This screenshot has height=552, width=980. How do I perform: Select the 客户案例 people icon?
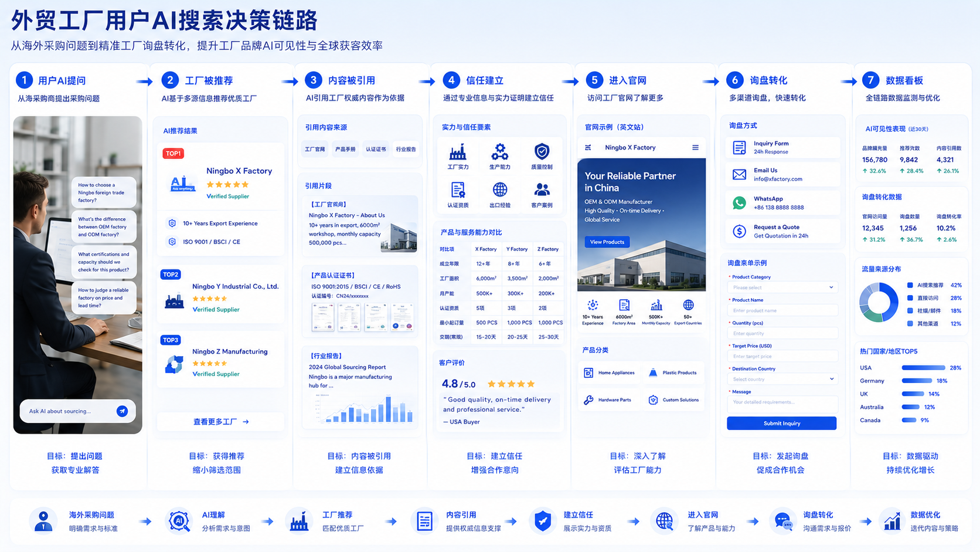[x=542, y=189]
